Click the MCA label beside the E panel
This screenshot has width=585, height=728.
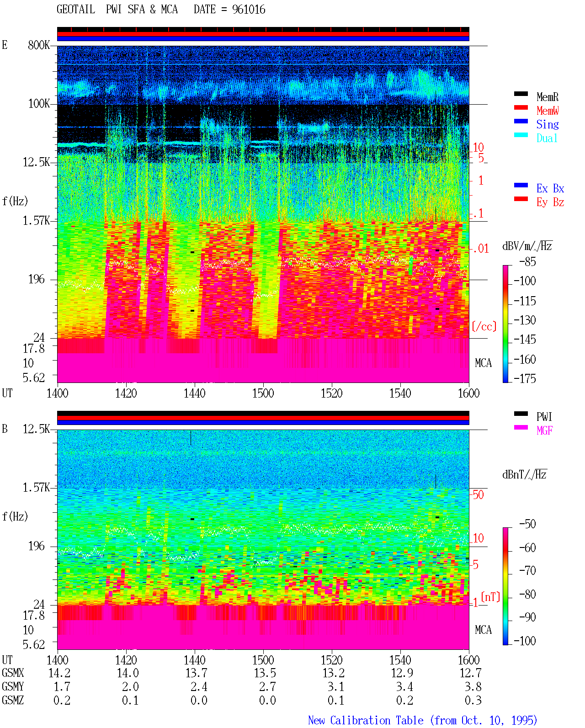(x=483, y=363)
